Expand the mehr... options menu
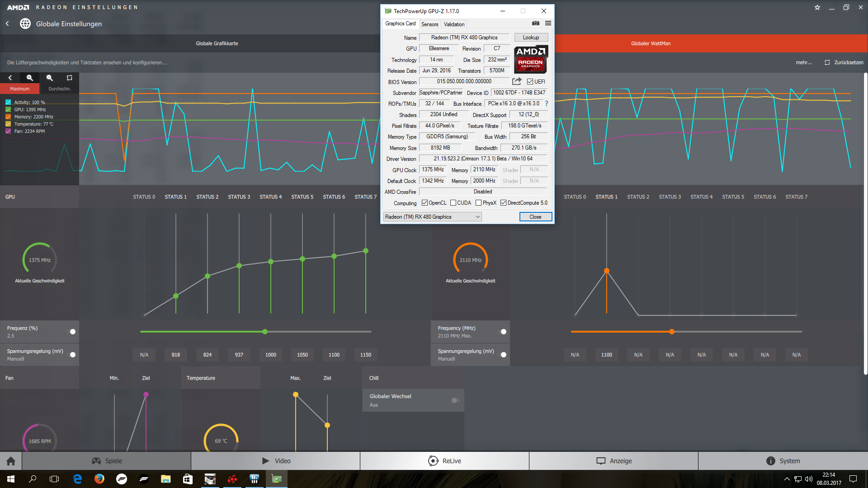The width and height of the screenshot is (868, 488). click(803, 62)
